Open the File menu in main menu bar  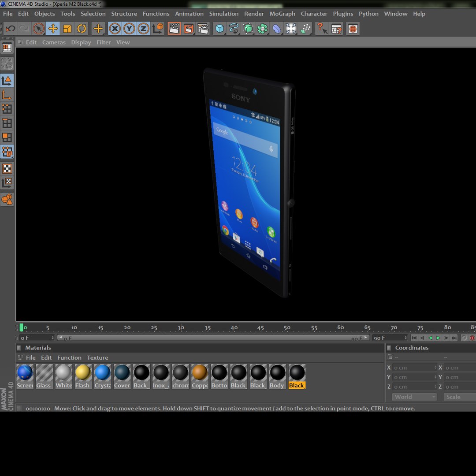click(x=7, y=14)
